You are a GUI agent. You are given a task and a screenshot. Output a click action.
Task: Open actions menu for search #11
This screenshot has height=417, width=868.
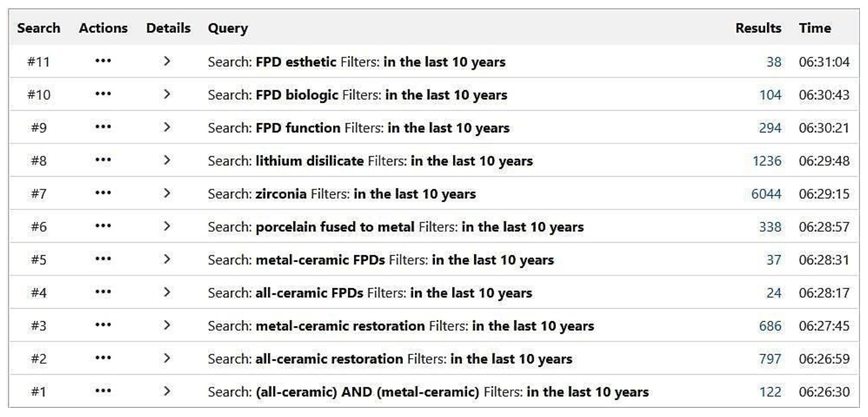tap(103, 61)
